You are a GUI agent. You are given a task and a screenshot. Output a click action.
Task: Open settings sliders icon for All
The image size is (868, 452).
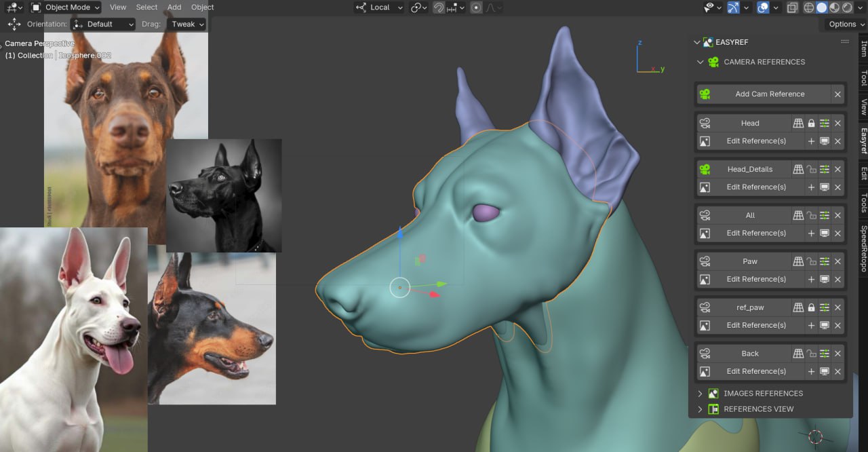click(x=825, y=216)
